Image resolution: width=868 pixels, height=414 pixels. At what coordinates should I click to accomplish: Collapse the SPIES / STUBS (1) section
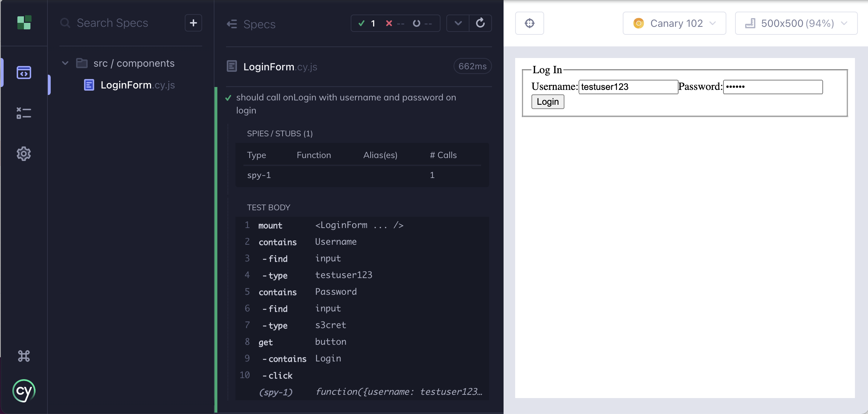280,133
